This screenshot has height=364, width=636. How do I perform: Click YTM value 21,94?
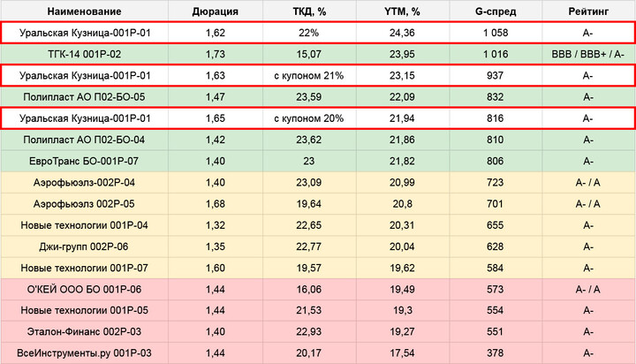(402, 118)
